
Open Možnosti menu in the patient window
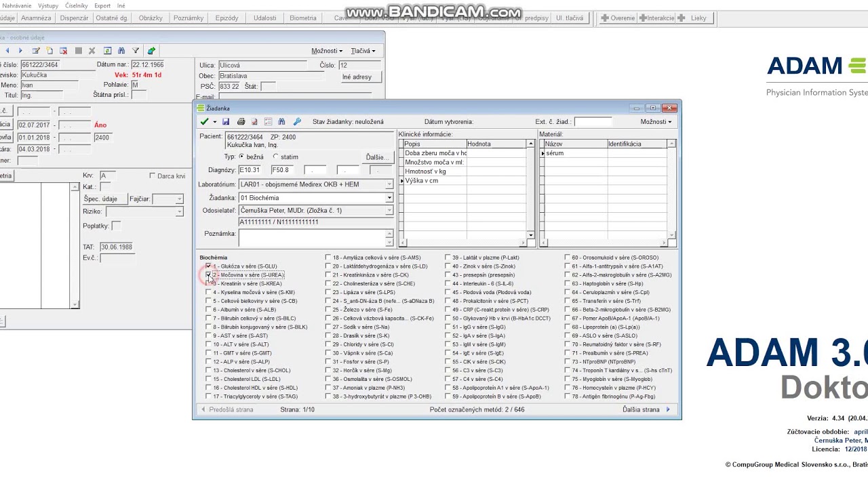[x=327, y=51]
